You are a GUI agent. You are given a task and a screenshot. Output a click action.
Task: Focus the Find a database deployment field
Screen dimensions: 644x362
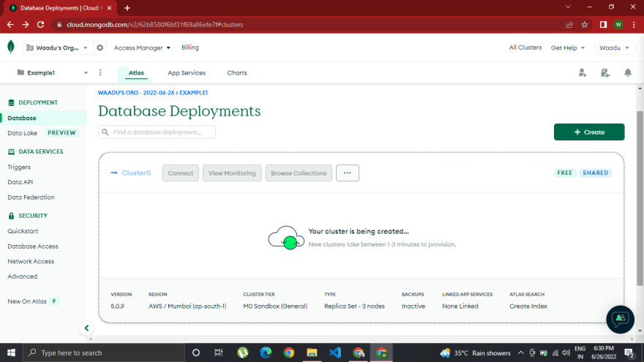coord(157,132)
